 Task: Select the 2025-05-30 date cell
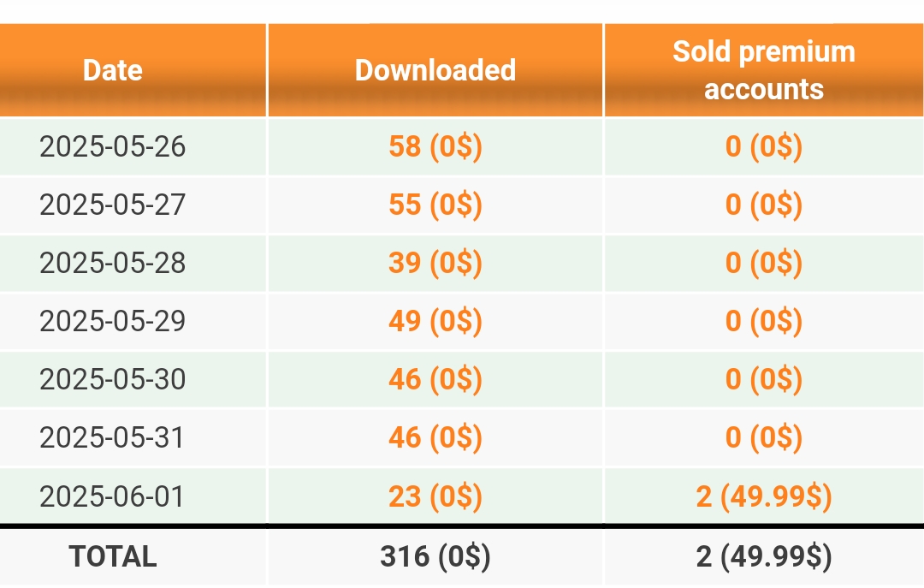tap(113, 378)
